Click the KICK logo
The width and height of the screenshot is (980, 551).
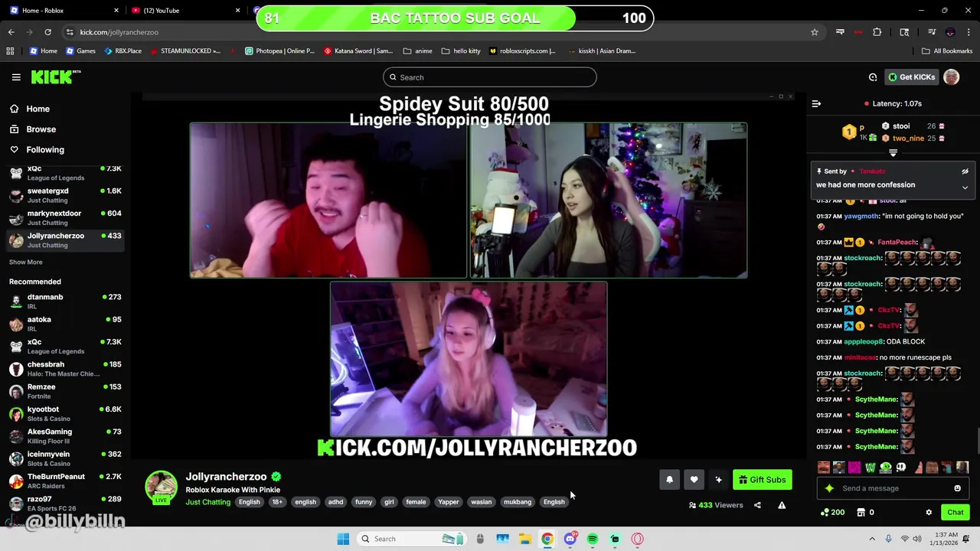(56, 77)
